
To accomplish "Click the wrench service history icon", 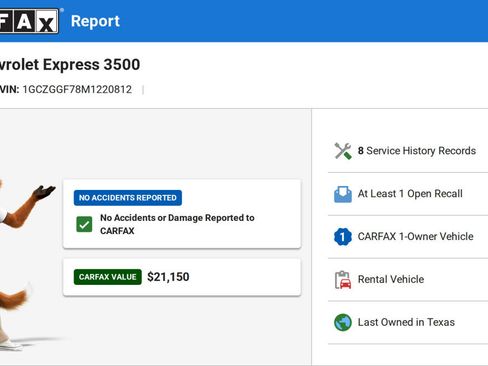I will click(343, 151).
